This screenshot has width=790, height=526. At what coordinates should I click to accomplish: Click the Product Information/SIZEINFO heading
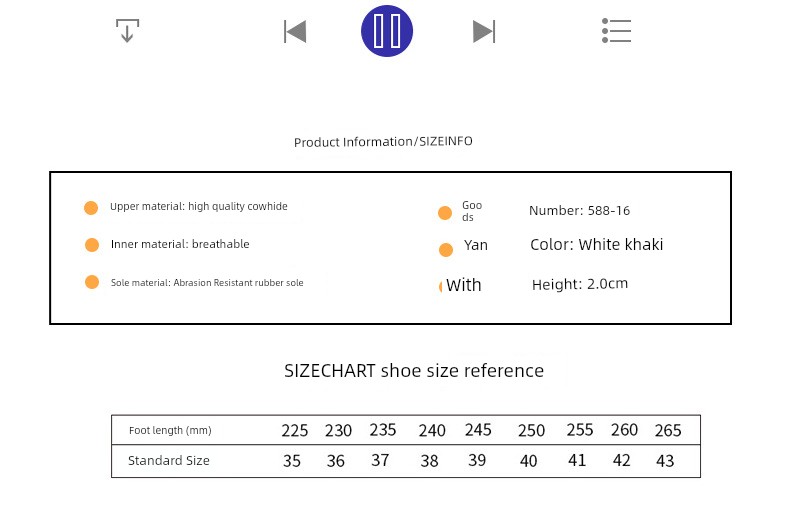[x=383, y=142]
